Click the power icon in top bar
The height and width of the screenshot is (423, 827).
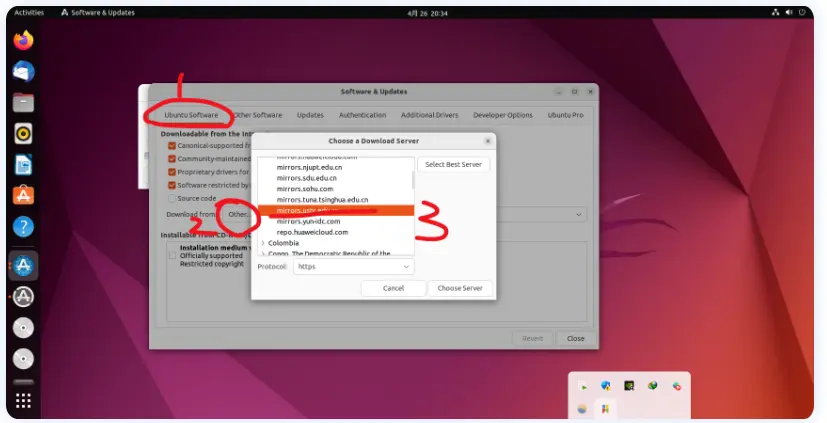pos(802,12)
